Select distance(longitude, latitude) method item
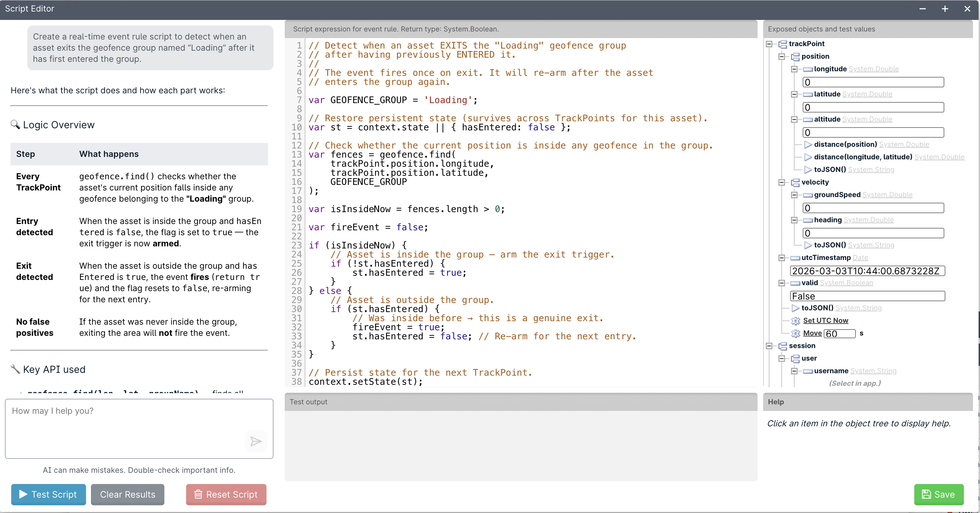This screenshot has width=980, height=513. pos(863,157)
